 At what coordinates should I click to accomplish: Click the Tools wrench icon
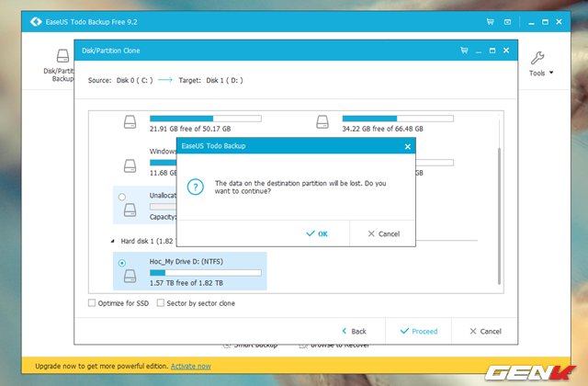coord(537,58)
